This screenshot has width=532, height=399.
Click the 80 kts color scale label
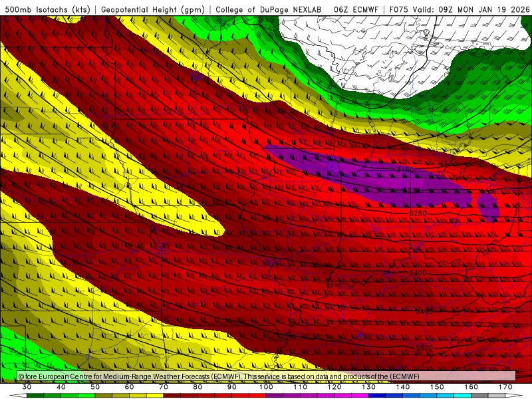pyautogui.click(x=198, y=387)
